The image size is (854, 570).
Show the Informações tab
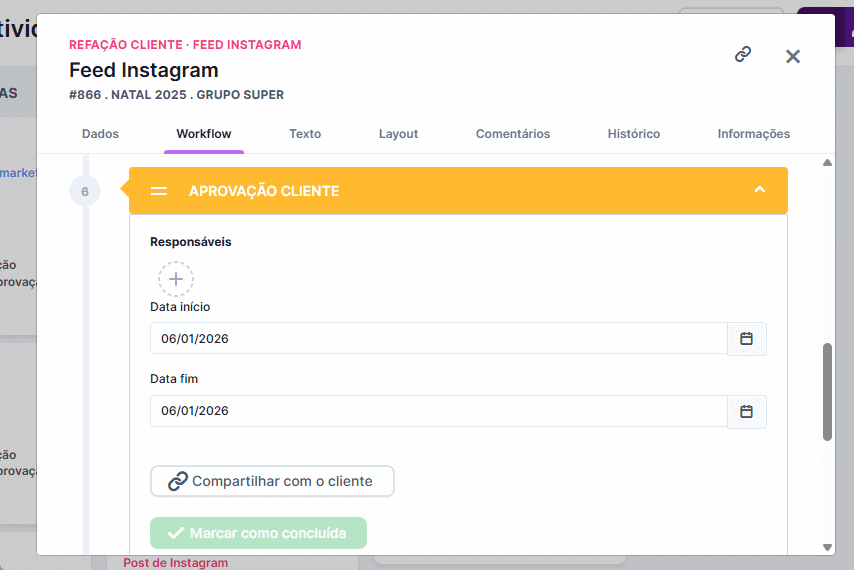pos(753,134)
